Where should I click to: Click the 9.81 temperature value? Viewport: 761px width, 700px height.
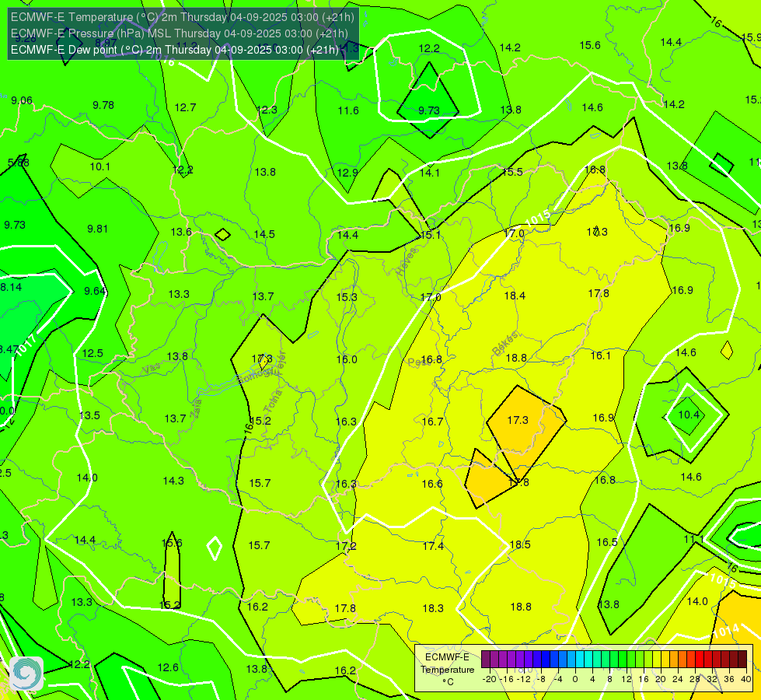(x=97, y=229)
